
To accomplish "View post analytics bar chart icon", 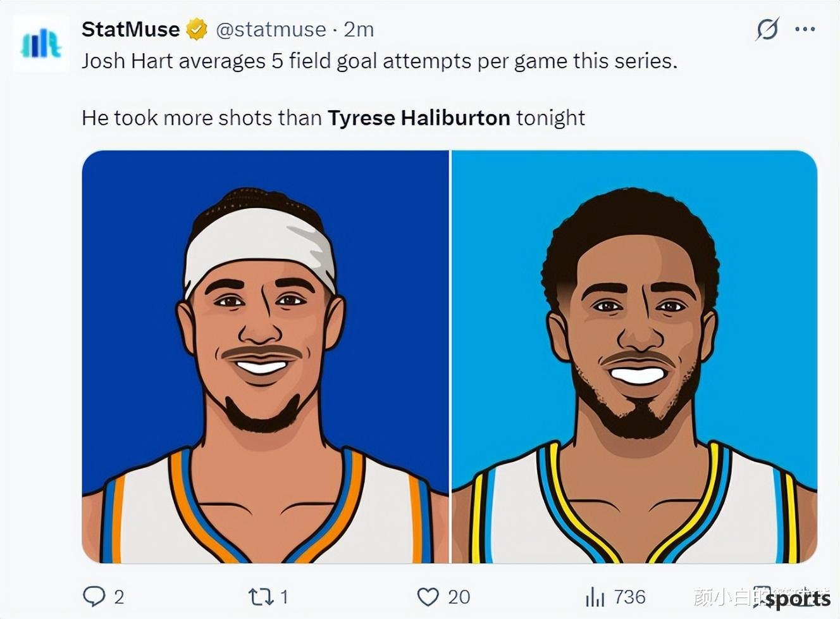I will 595,596.
